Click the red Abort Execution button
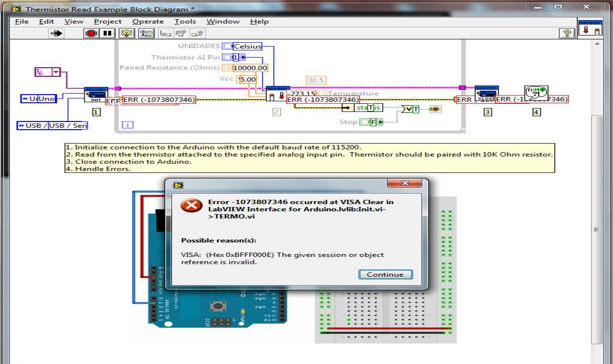The image size is (613, 364). (x=90, y=33)
